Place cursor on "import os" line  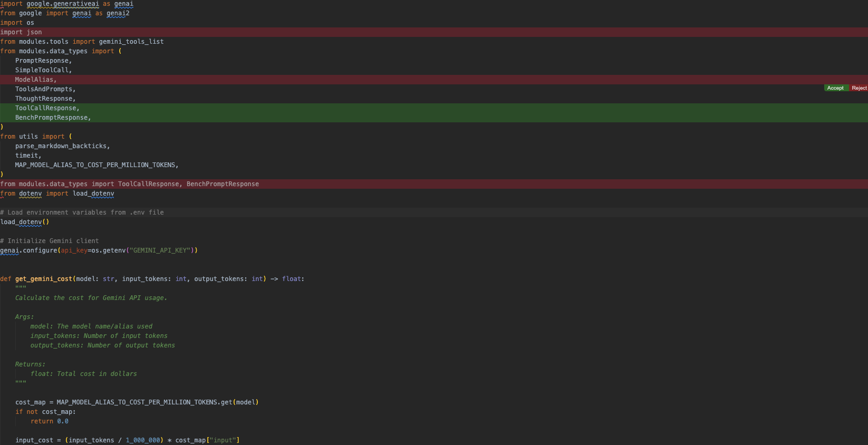coord(17,23)
